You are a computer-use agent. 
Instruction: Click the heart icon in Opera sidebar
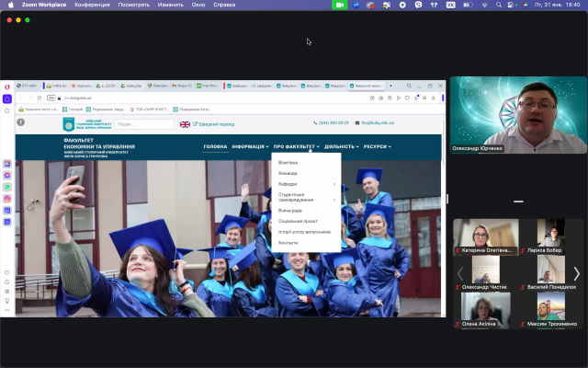coord(7,273)
